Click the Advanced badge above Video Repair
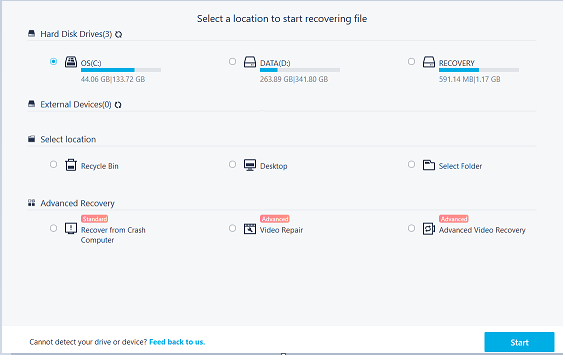The height and width of the screenshot is (362, 565). pyautogui.click(x=275, y=219)
